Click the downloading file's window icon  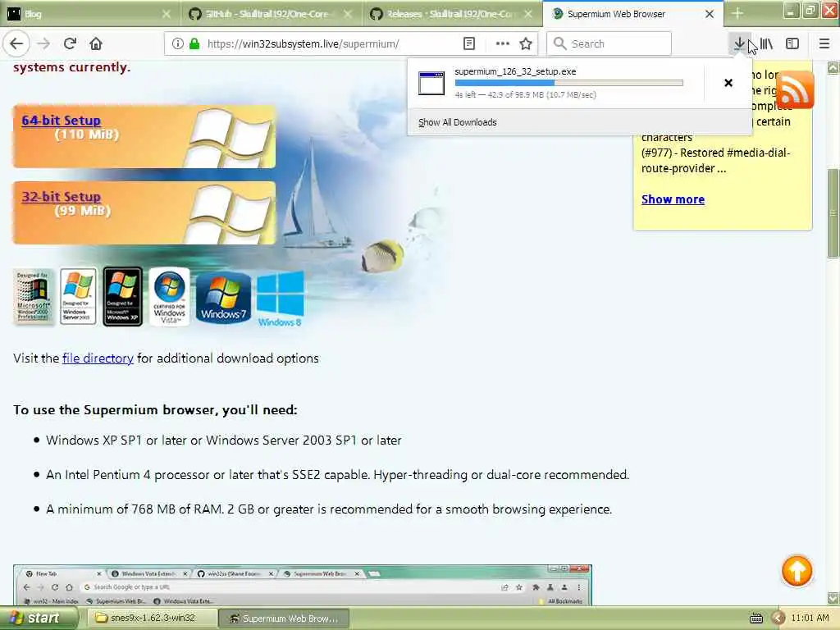(431, 83)
